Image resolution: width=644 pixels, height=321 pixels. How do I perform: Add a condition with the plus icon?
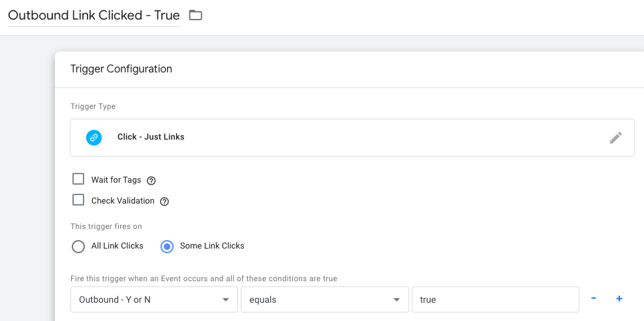[619, 299]
